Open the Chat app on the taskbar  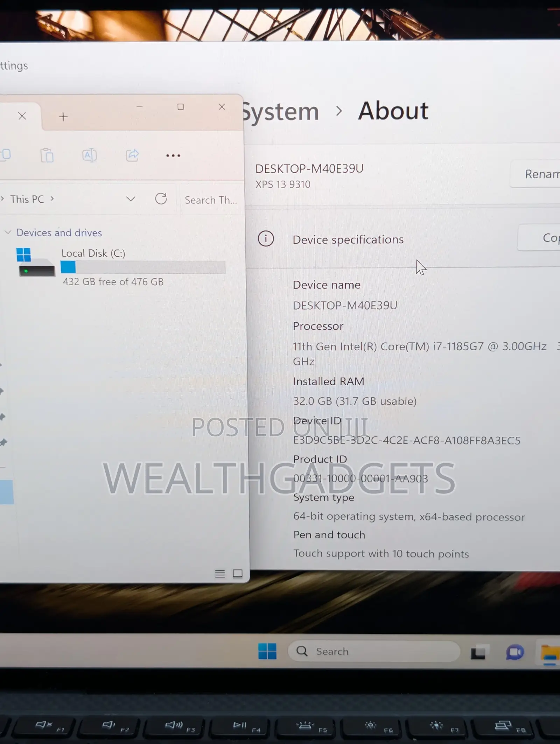(514, 652)
